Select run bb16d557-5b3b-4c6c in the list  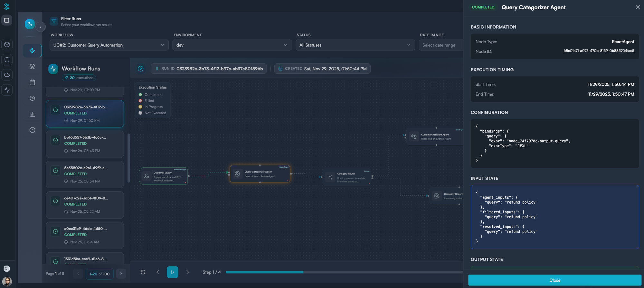[85, 144]
